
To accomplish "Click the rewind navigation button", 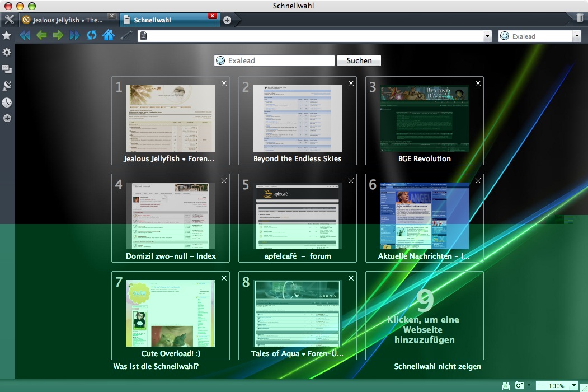I will [25, 36].
